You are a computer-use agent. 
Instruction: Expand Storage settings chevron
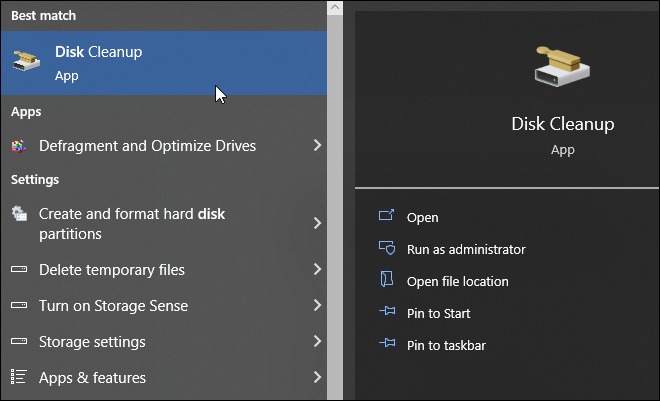[317, 341]
